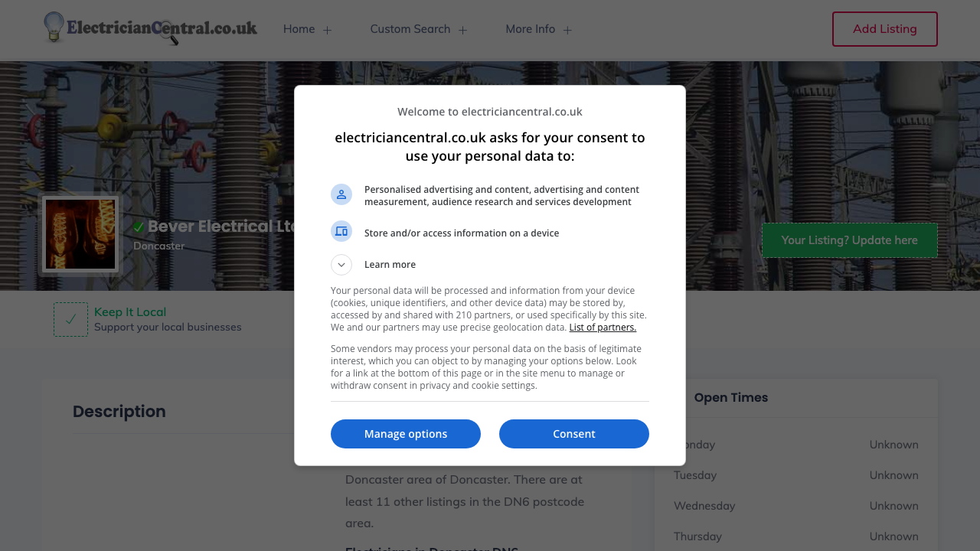This screenshot has width=980, height=551.
Task: Open the Custom Search menu
Action: point(410,29)
